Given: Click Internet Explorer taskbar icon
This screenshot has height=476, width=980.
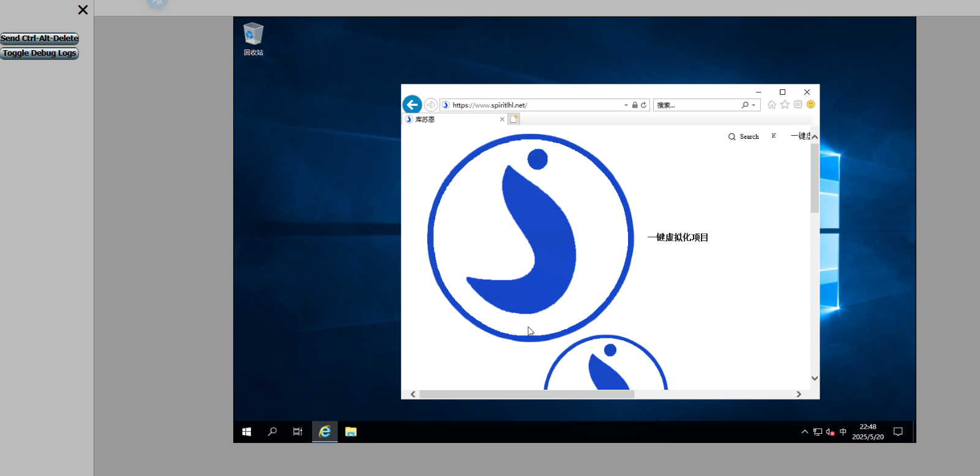Looking at the screenshot, I should tap(325, 432).
